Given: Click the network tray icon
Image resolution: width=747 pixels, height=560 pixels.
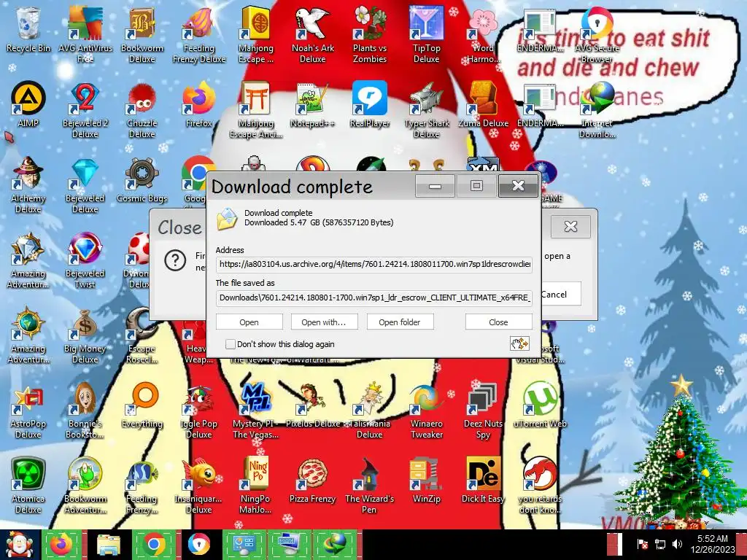Looking at the screenshot, I should [660, 544].
